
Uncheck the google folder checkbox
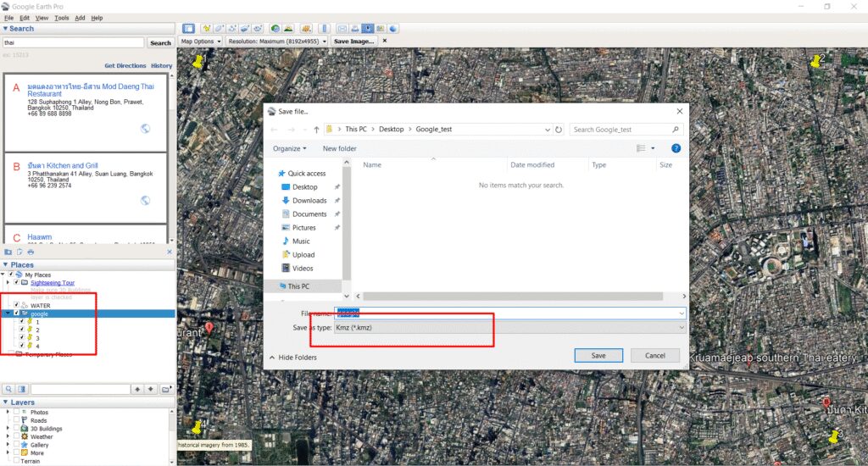click(16, 313)
